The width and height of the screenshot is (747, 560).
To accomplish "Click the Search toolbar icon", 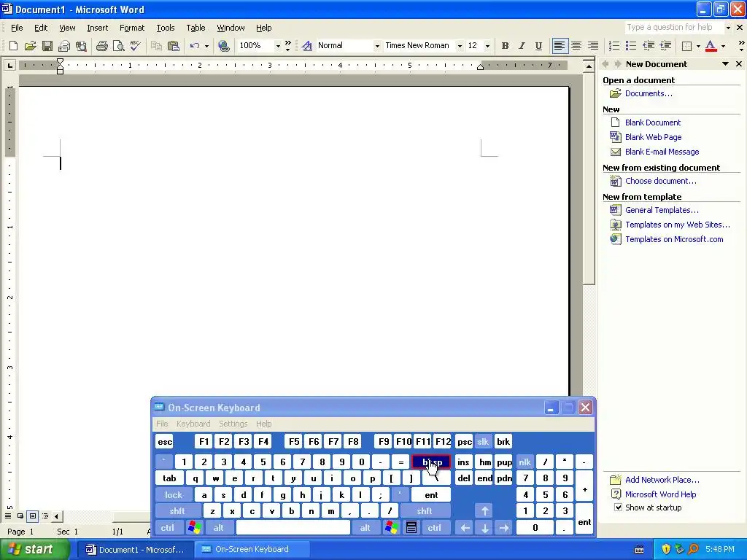I will pyautogui.click(x=81, y=46).
